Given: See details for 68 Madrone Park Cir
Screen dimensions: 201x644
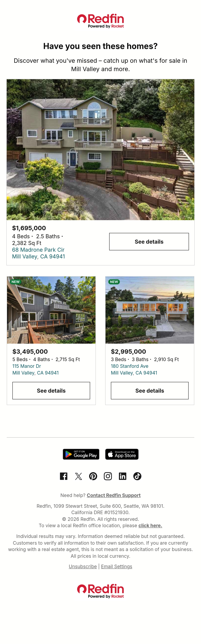Looking at the screenshot, I should 149,241.
